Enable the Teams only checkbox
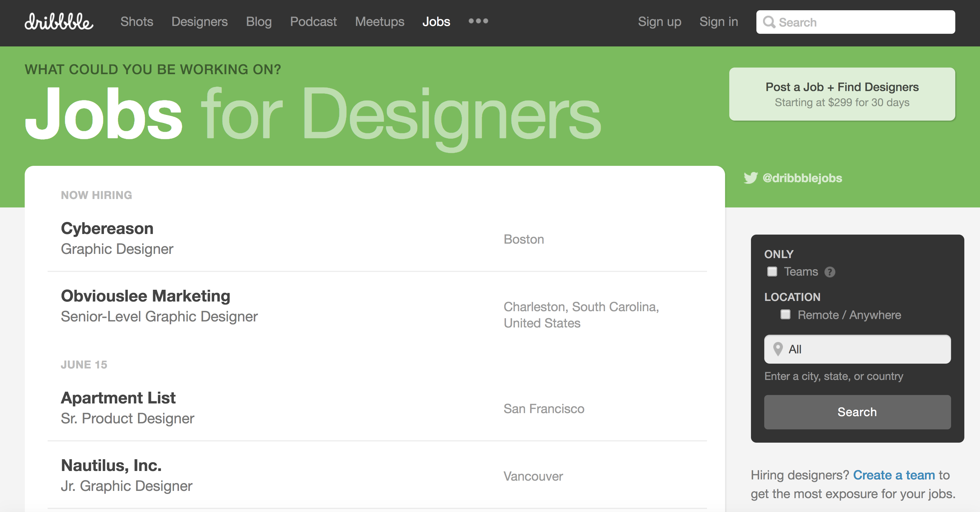 pyautogui.click(x=772, y=271)
